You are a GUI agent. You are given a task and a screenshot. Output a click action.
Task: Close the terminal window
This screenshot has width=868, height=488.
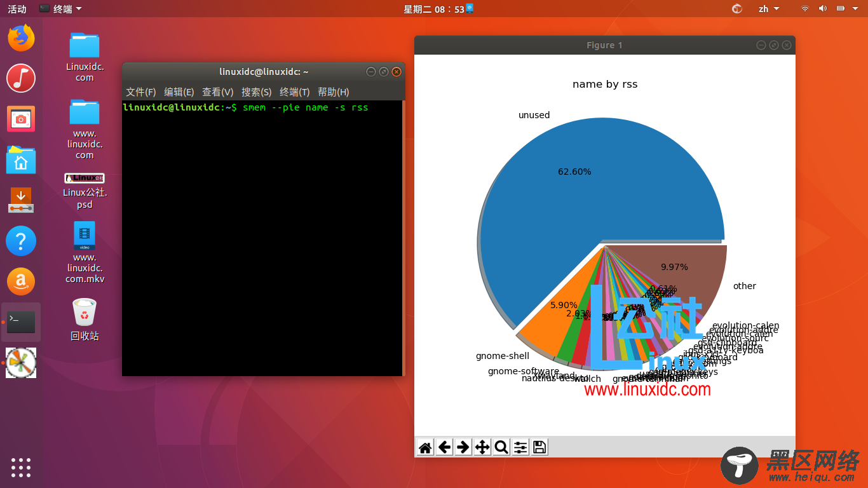pos(397,72)
